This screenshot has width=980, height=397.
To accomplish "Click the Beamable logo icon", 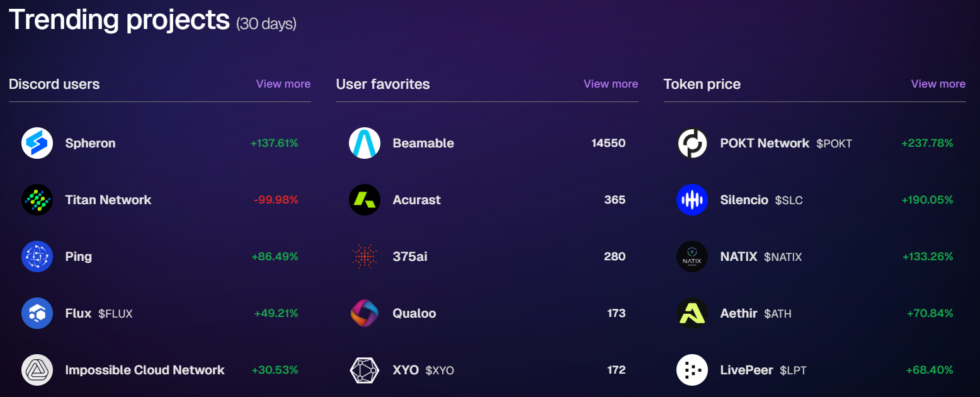I will (x=365, y=143).
